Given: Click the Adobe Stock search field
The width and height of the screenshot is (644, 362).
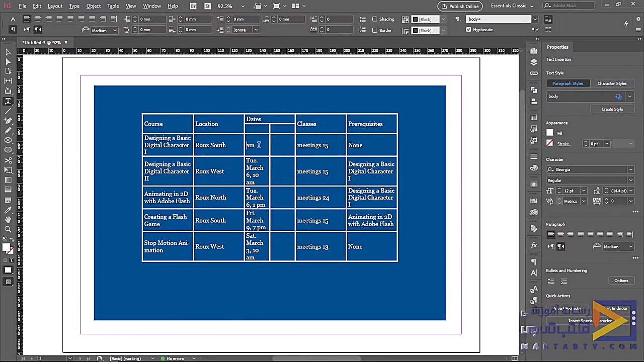Looking at the screenshot, I should click(573, 6).
